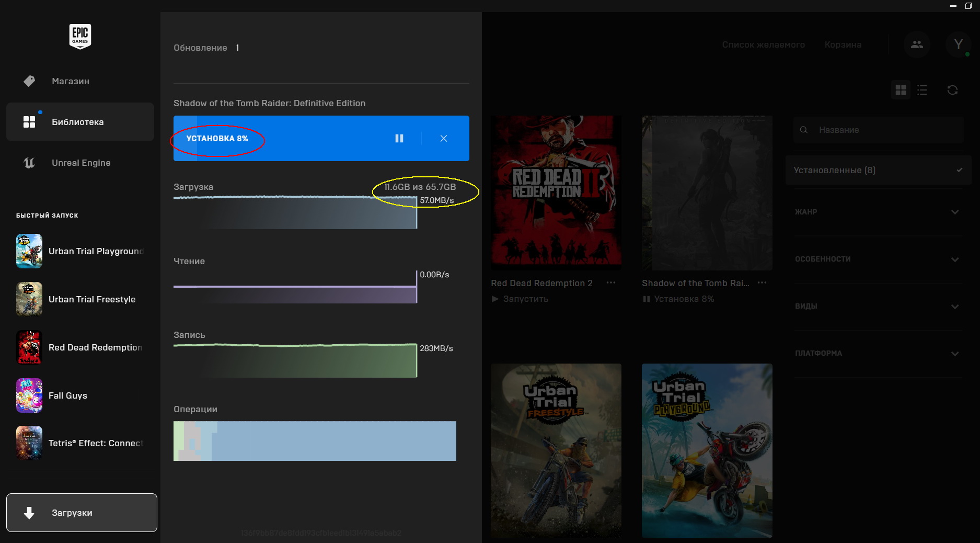Click the download arrow icon in Загрузки
980x543 pixels.
[x=29, y=513]
